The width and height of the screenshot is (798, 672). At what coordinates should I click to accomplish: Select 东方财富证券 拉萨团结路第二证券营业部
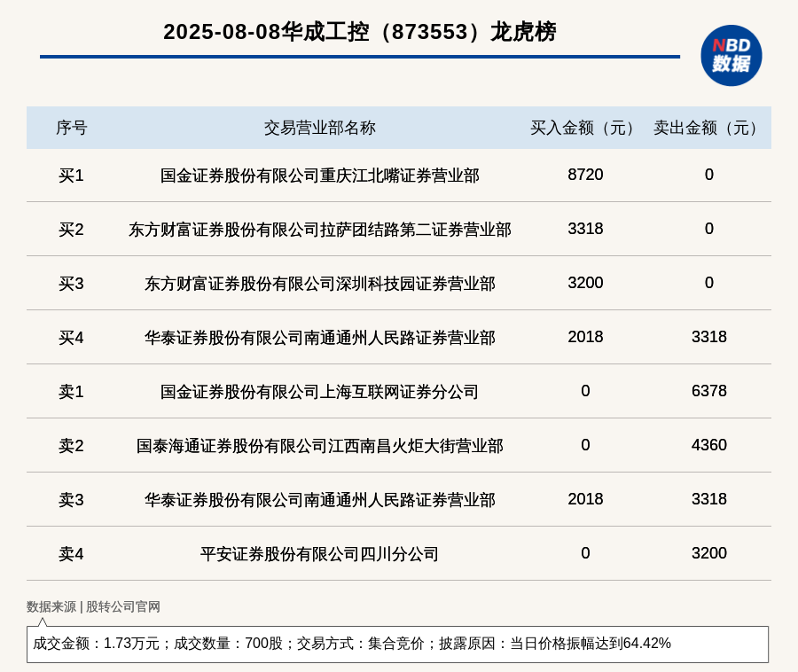point(319,230)
